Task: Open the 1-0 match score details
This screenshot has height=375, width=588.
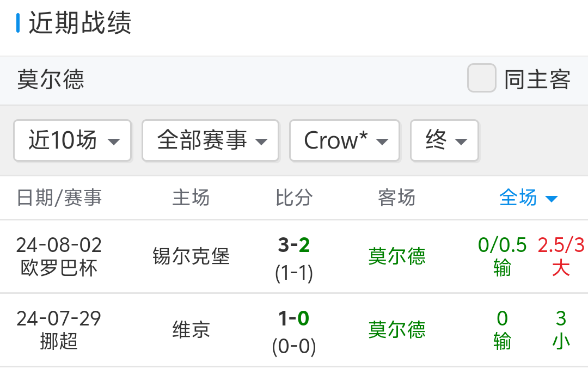Action: point(294,319)
